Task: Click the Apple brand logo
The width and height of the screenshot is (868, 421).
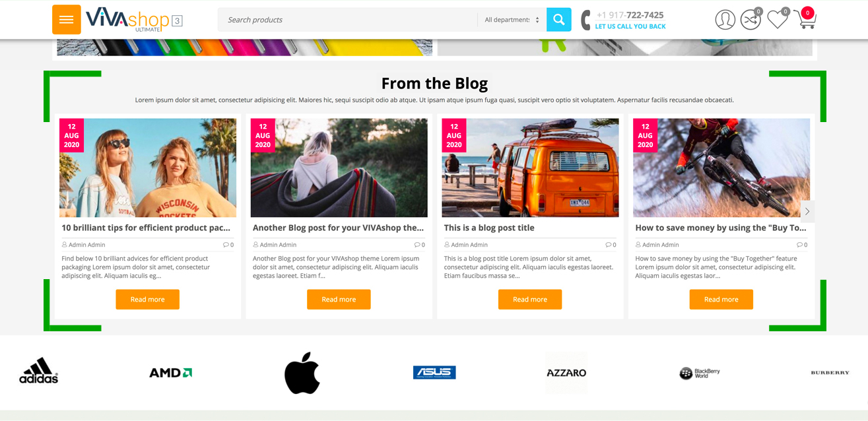Action: click(302, 373)
